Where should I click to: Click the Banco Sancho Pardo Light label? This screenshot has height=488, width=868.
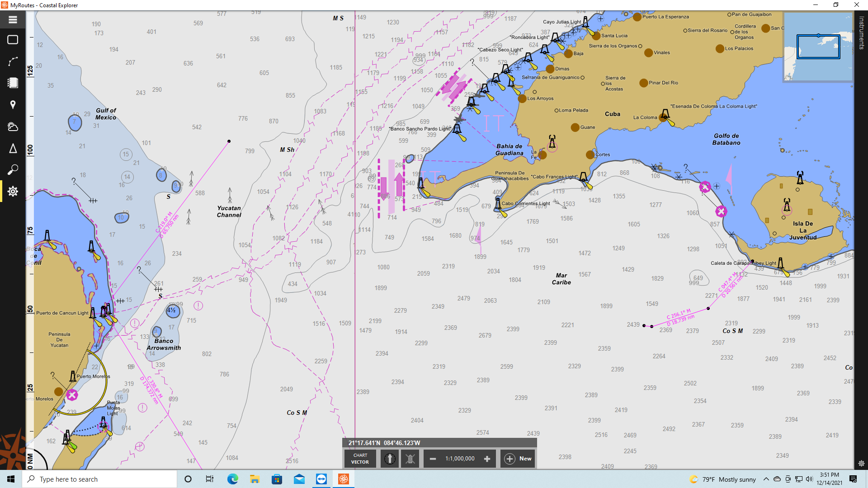(x=420, y=129)
